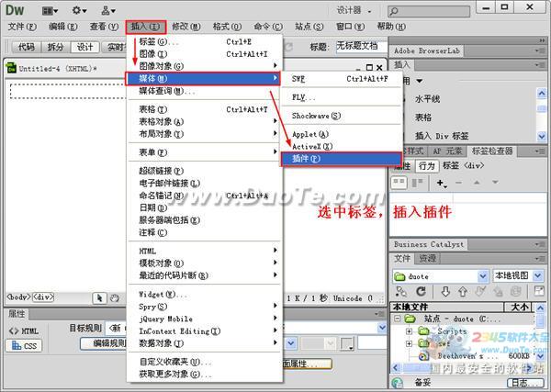This screenshot has width=551, height=392.
Task: Select 水平线 in the Insert panel
Action: [427, 99]
